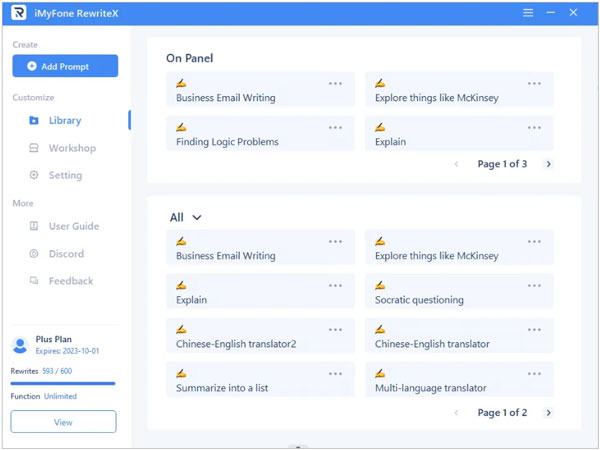600x450 pixels.
Task: Open the Library section
Action: click(65, 121)
